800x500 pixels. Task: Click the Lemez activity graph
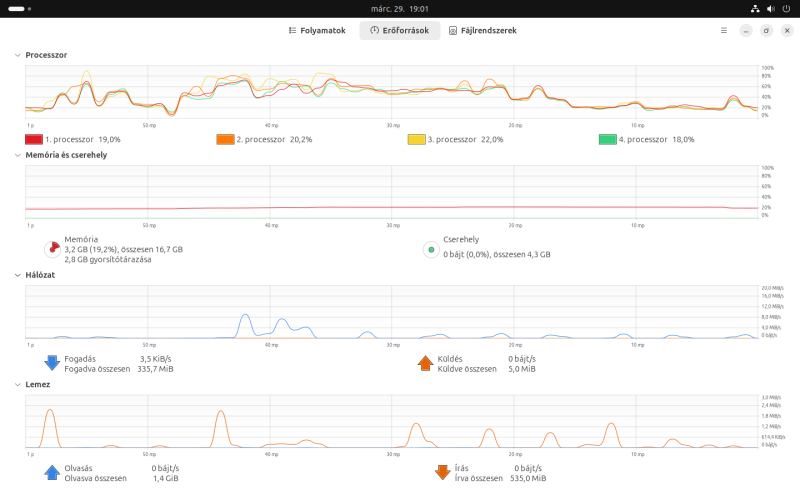pos(391,421)
